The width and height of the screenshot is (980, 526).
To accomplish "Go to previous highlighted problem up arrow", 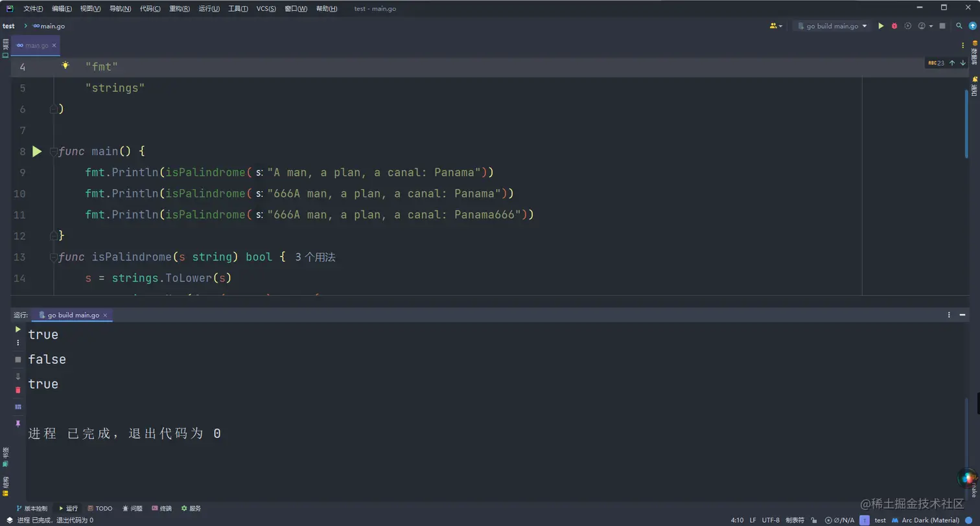I will (x=952, y=63).
